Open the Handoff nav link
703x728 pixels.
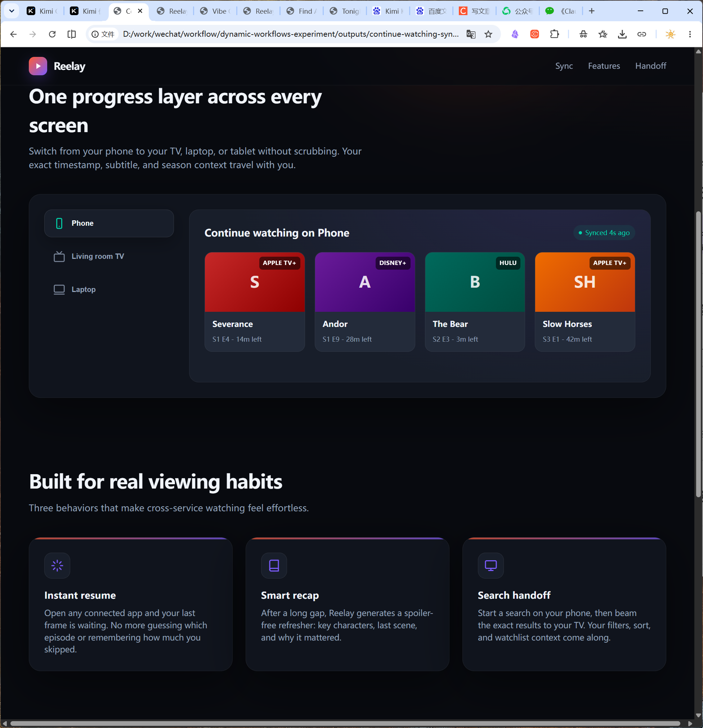[x=651, y=66]
